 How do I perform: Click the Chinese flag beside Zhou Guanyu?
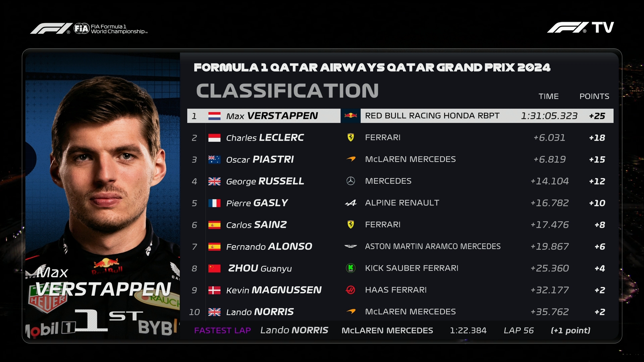pyautogui.click(x=214, y=268)
